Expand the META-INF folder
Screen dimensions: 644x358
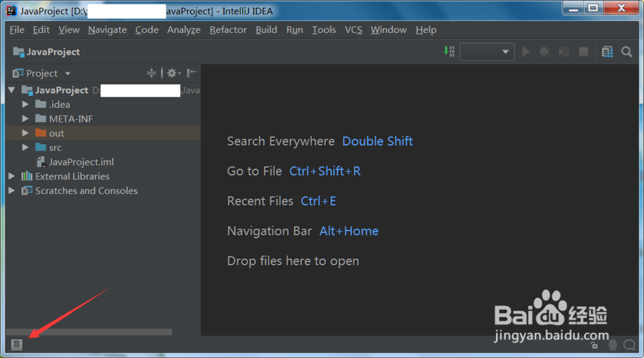[x=25, y=118]
